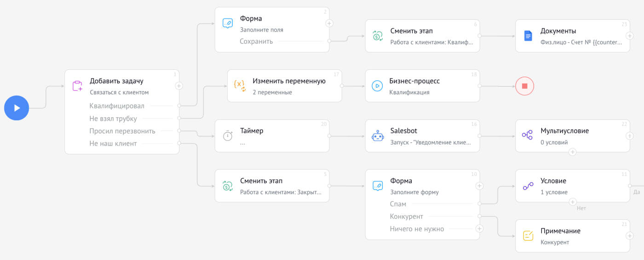Click the Условие purple nodes icon
Viewport: 644px width, 260px height.
pos(528,186)
